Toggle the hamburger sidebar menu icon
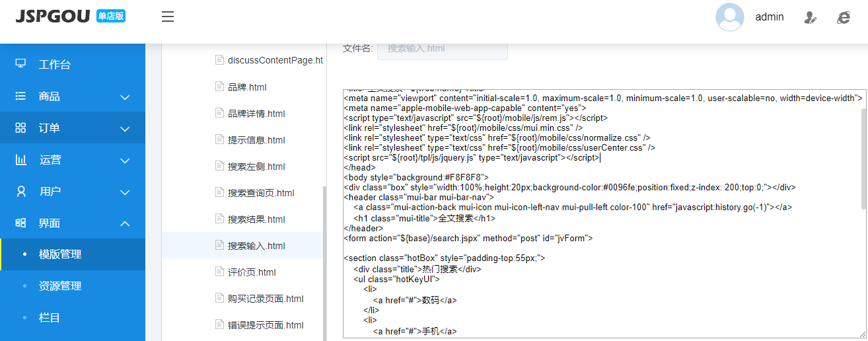868x341 pixels. click(x=168, y=17)
